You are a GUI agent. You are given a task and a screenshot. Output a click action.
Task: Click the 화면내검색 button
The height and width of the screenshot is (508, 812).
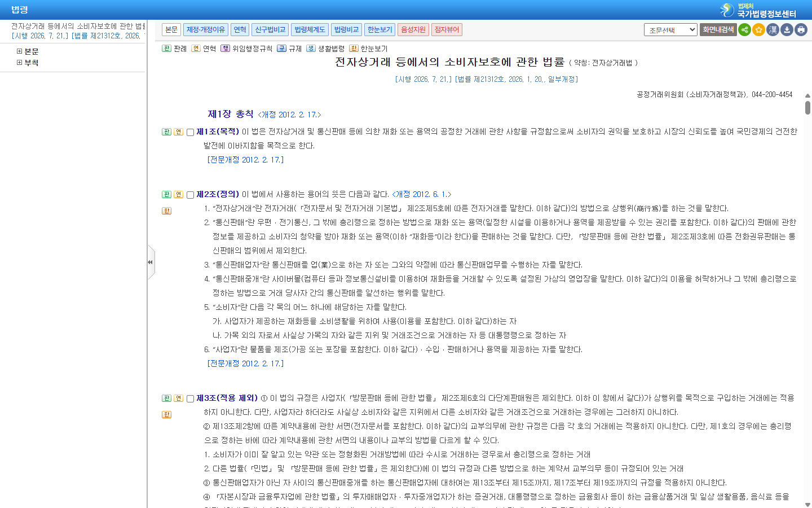(718, 29)
